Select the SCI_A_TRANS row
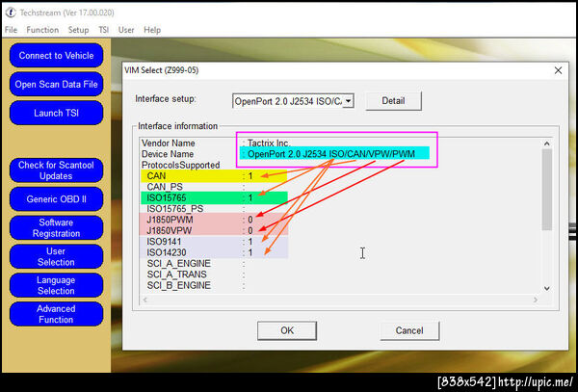 pos(341,274)
